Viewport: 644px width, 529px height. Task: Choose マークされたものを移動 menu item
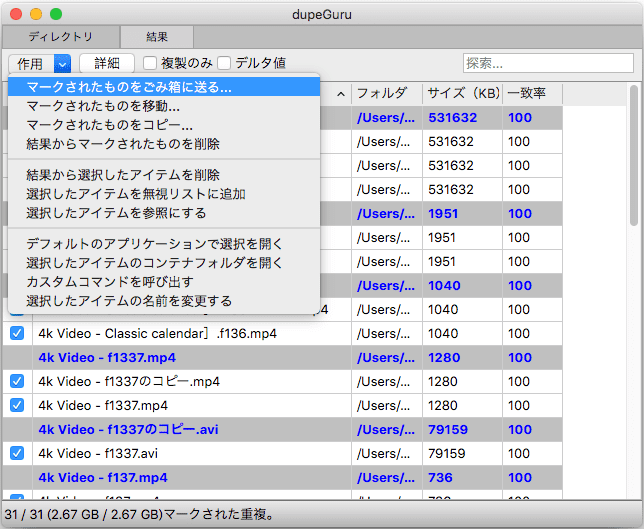(x=164, y=106)
